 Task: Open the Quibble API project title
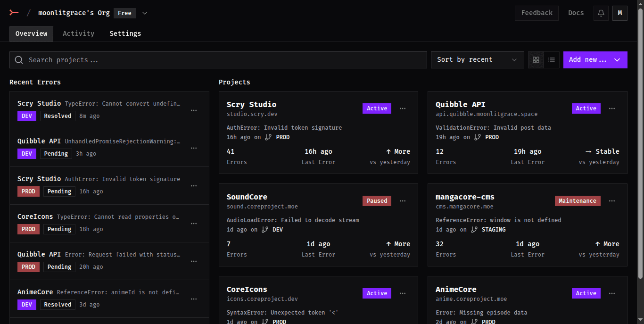point(460,104)
